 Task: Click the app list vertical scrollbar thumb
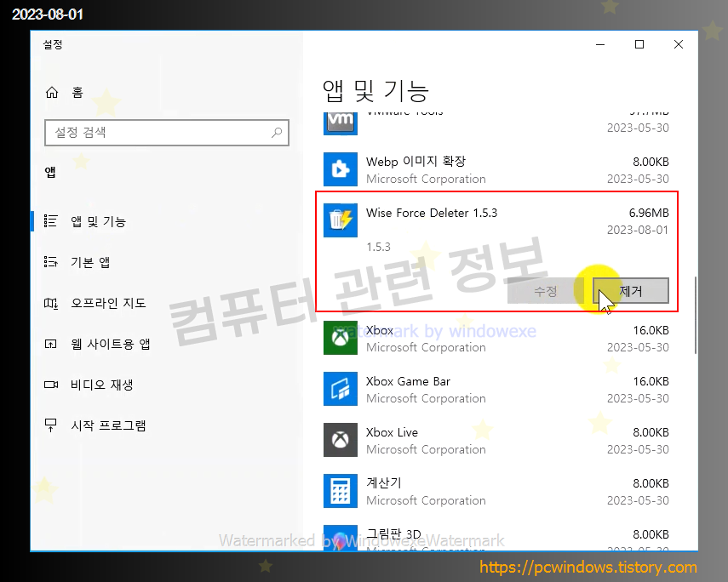coord(695,316)
